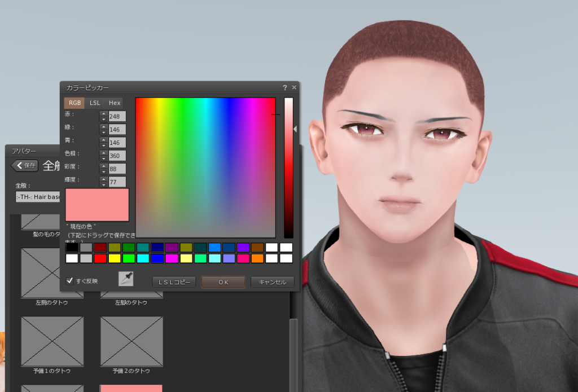Click the current color preview box
This screenshot has height=392, width=578.
(97, 205)
